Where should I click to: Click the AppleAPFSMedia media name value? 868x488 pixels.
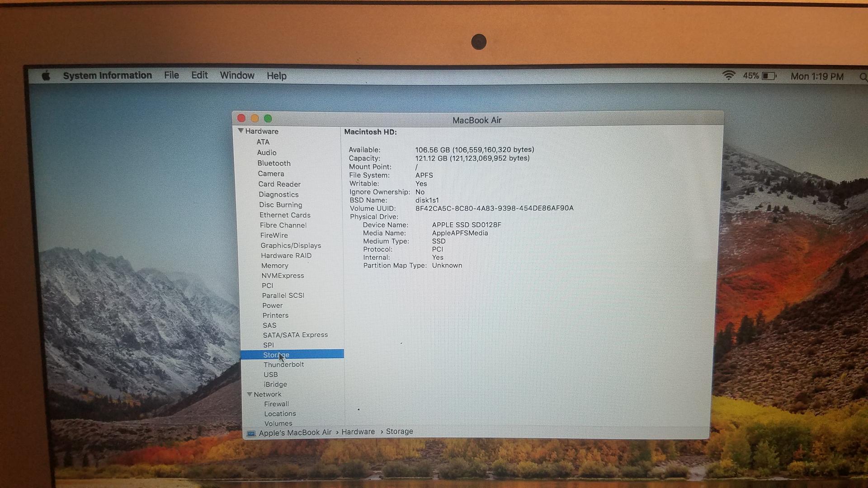460,233
